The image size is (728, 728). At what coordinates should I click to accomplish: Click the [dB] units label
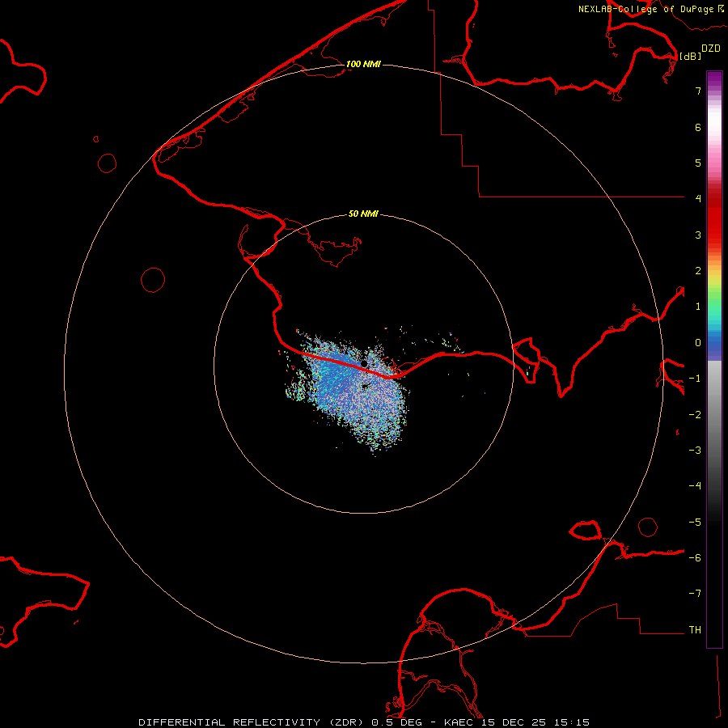pos(691,56)
